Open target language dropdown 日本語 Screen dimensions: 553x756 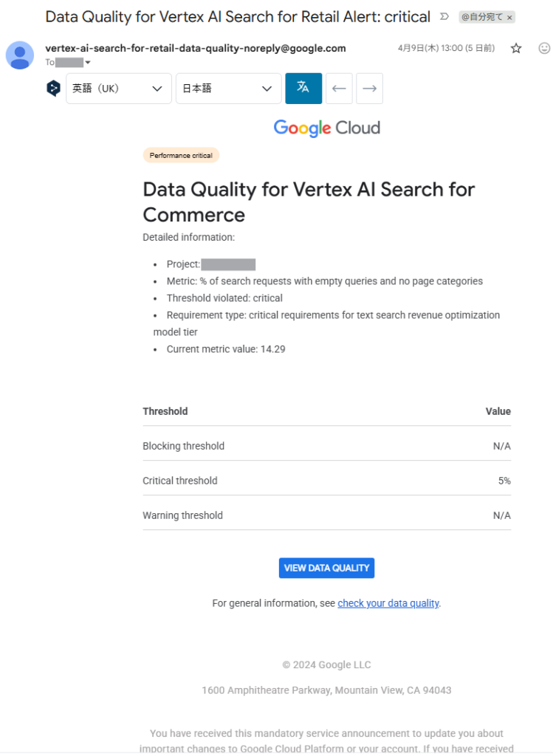pos(229,89)
